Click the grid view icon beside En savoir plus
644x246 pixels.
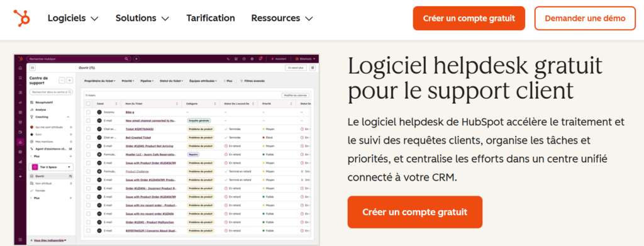313,68
